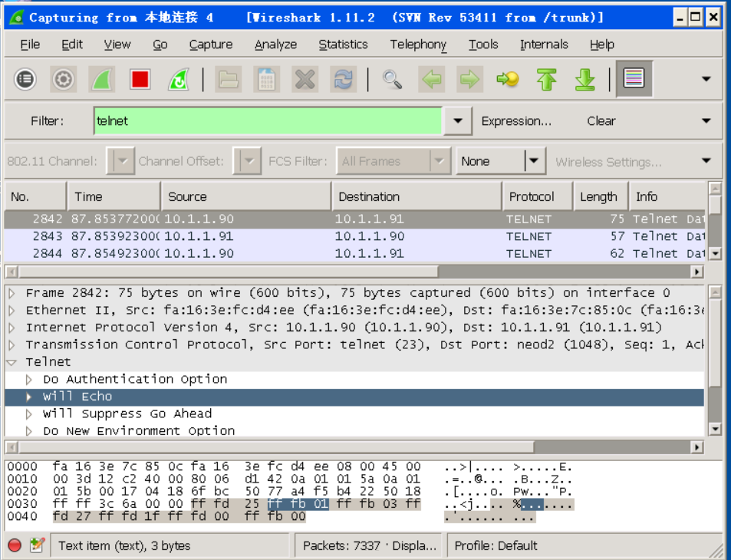Open the Analyze menu
The image size is (731, 560).
tap(275, 44)
